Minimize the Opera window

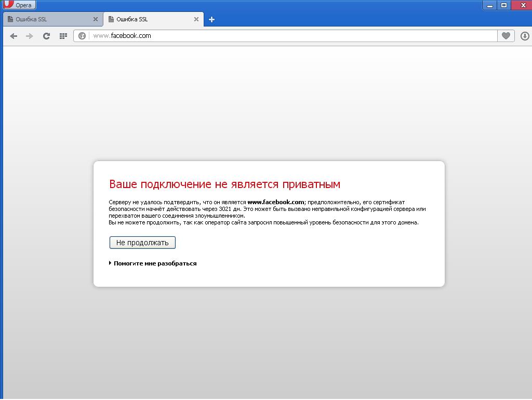(489, 5)
